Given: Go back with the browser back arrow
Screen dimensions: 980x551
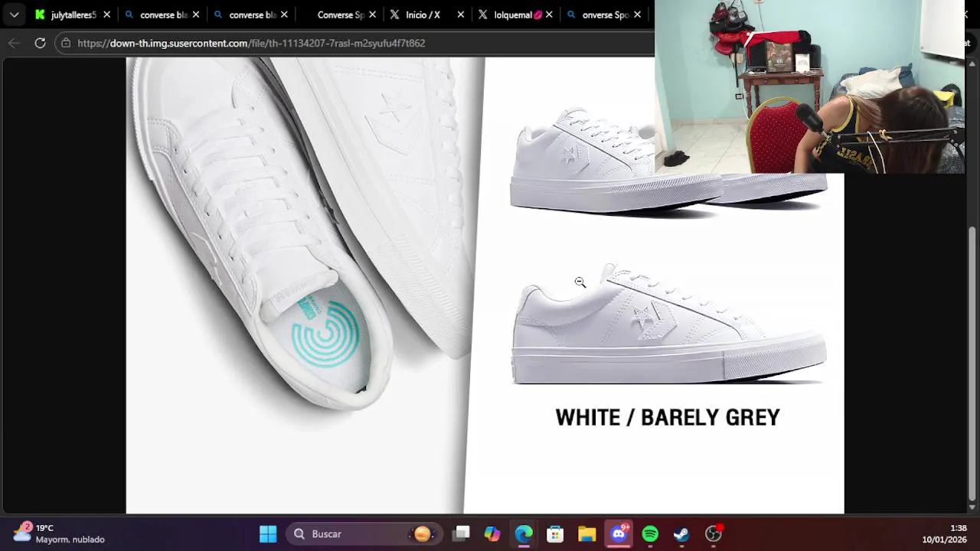Looking at the screenshot, I should pos(14,43).
